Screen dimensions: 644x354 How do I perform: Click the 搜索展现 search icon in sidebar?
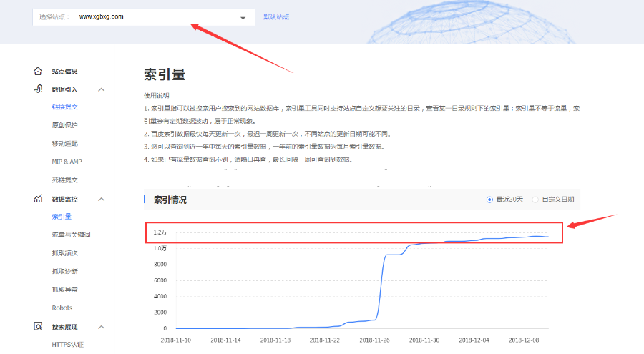38,326
